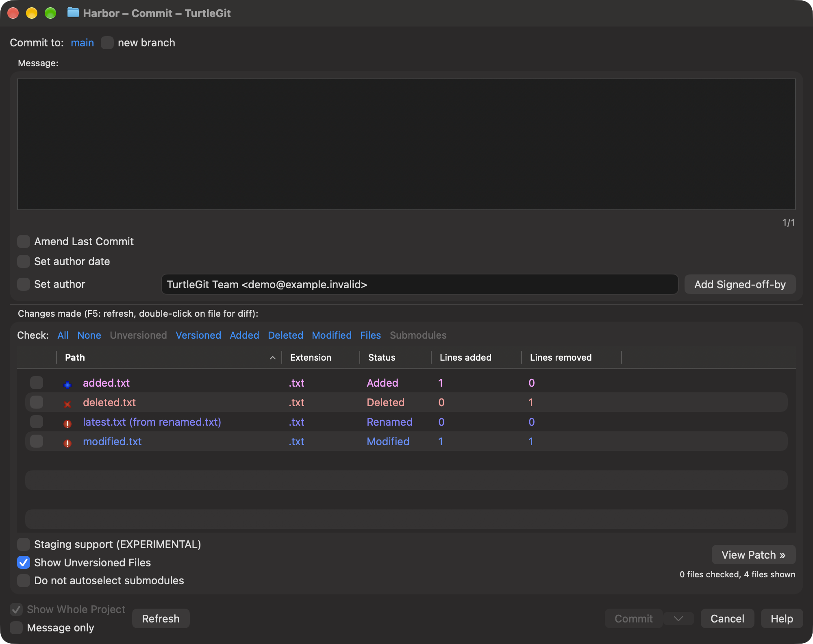Select latest.txt (from renamed.txt) row
Image resolution: width=813 pixels, height=644 pixels.
pos(406,422)
